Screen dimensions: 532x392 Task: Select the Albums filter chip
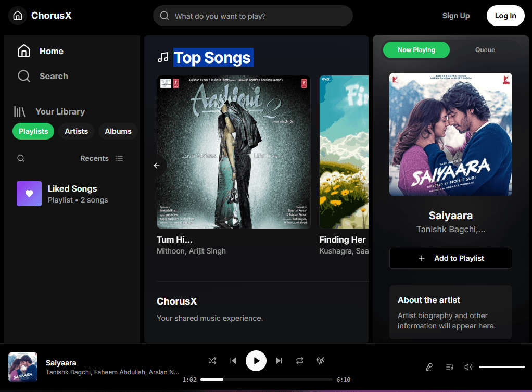click(118, 131)
